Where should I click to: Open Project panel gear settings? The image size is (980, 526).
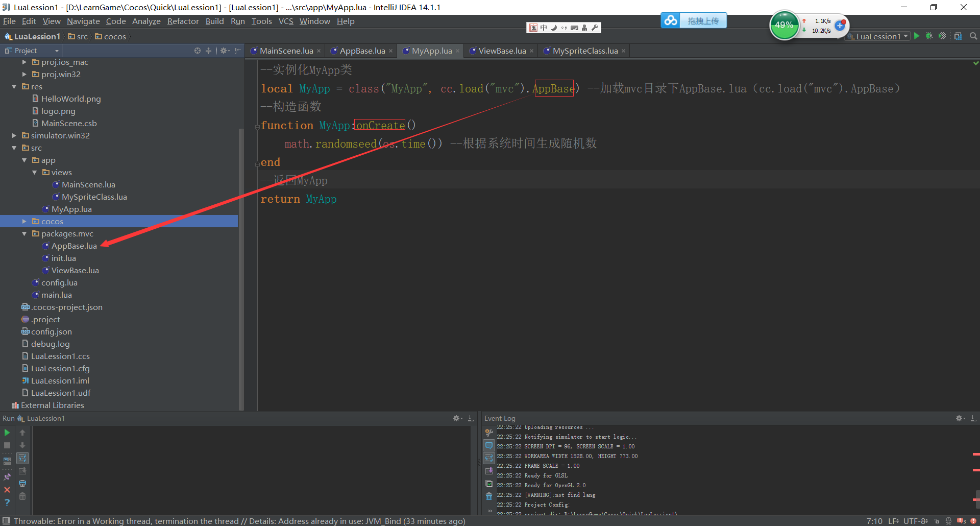225,51
